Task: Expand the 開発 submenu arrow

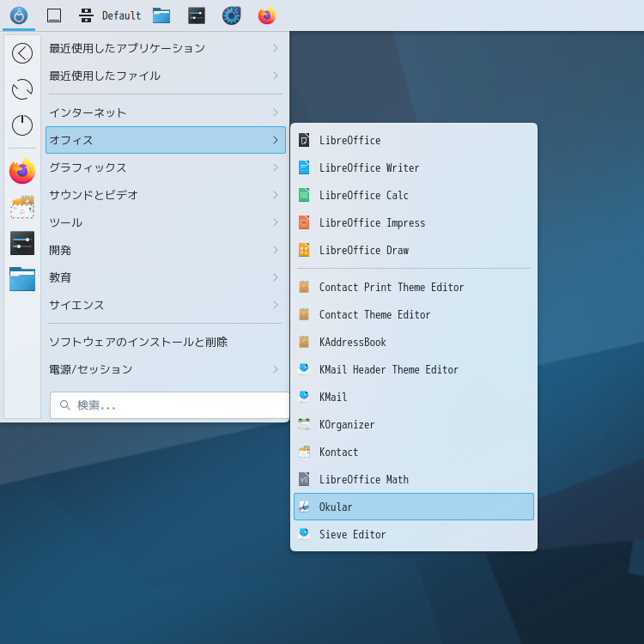Action: pos(276,250)
